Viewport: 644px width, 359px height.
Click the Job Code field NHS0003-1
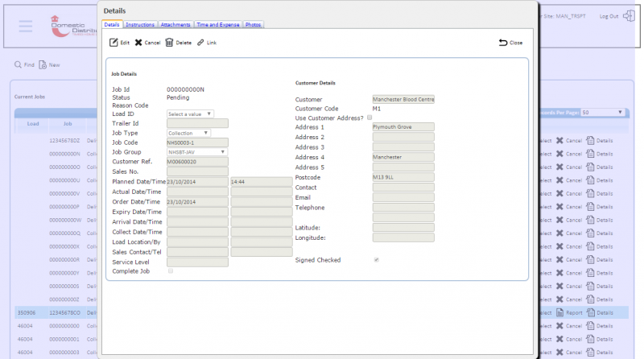pyautogui.click(x=197, y=142)
